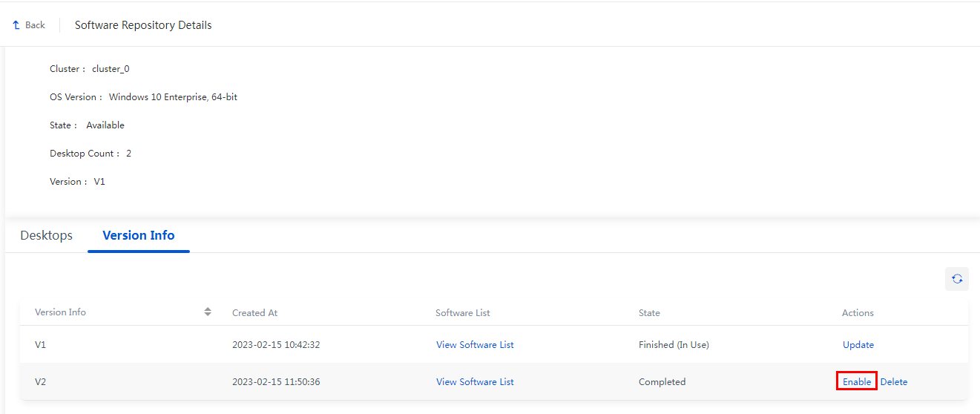Open View Software List for V2
Image resolution: width=980 pixels, height=414 pixels.
475,382
